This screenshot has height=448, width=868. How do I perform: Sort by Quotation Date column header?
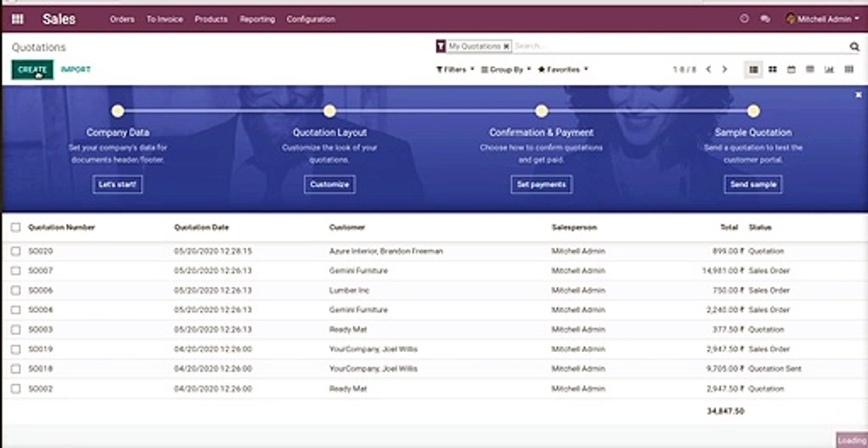[x=201, y=228]
